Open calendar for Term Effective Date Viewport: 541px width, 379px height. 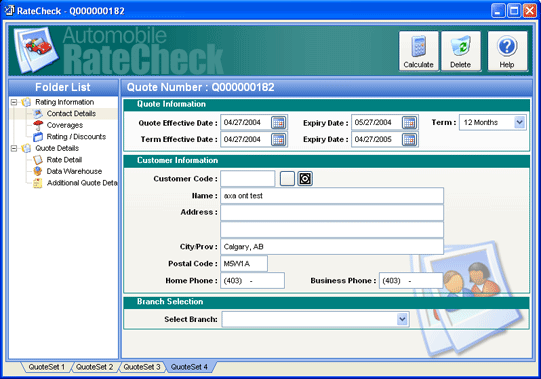click(x=278, y=139)
